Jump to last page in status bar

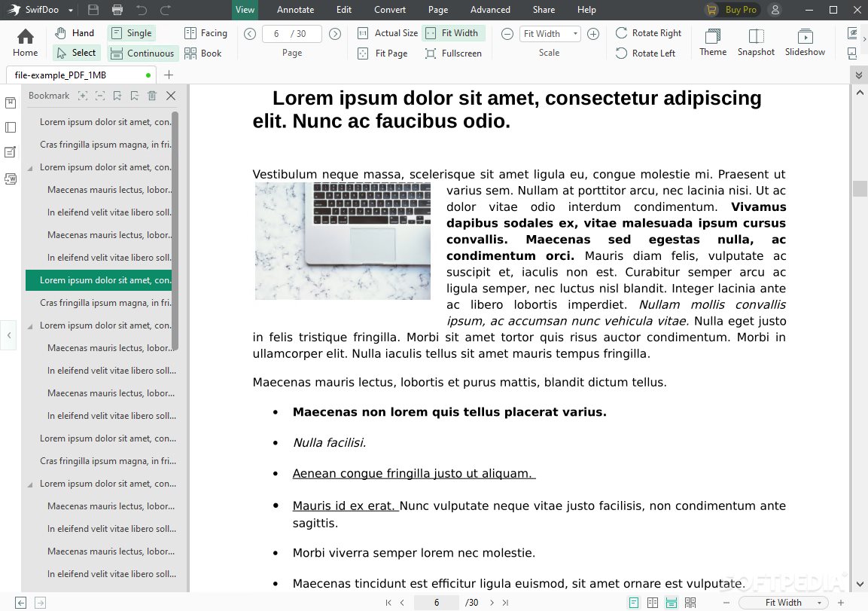pos(505,603)
